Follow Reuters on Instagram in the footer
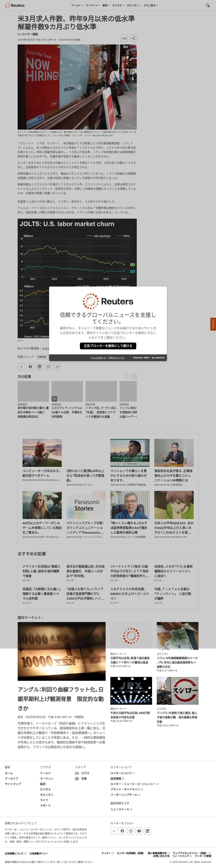 coord(131,831)
